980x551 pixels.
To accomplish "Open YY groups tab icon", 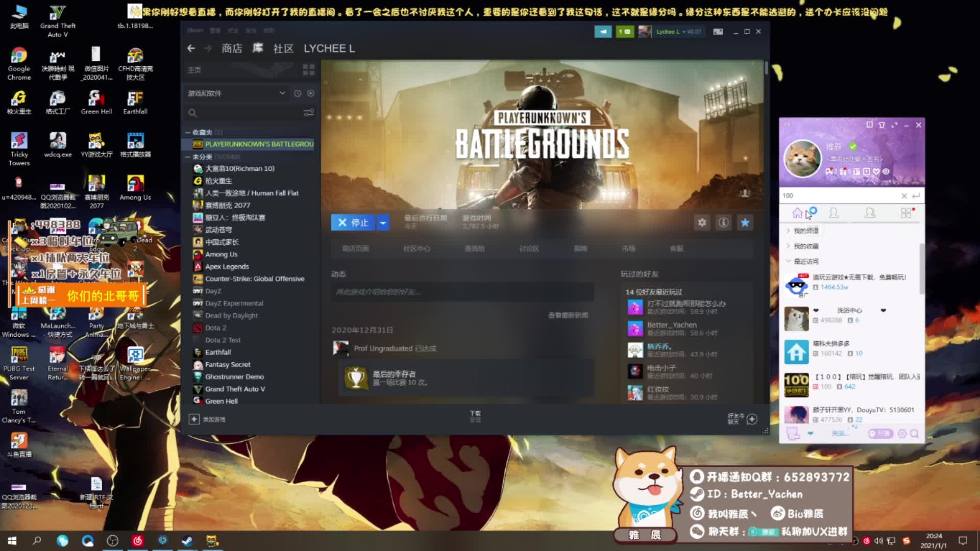I will 870,213.
